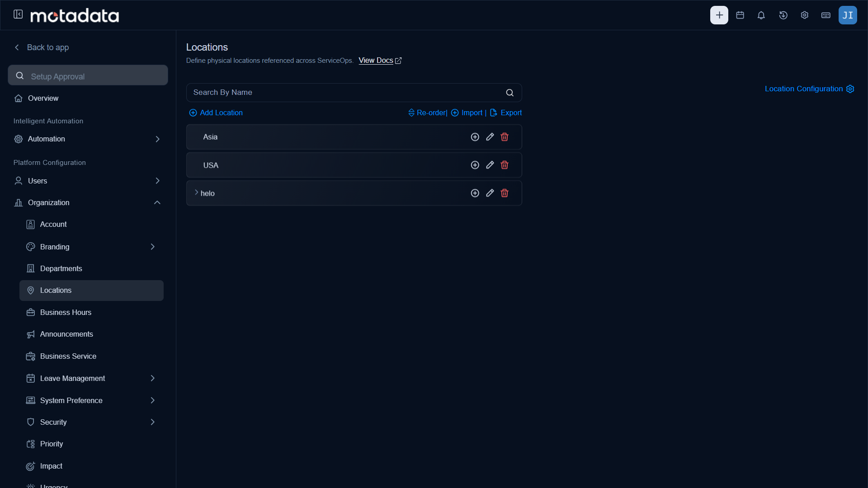Open the quick create plus button
This screenshot has height=488, width=868.
(x=719, y=15)
